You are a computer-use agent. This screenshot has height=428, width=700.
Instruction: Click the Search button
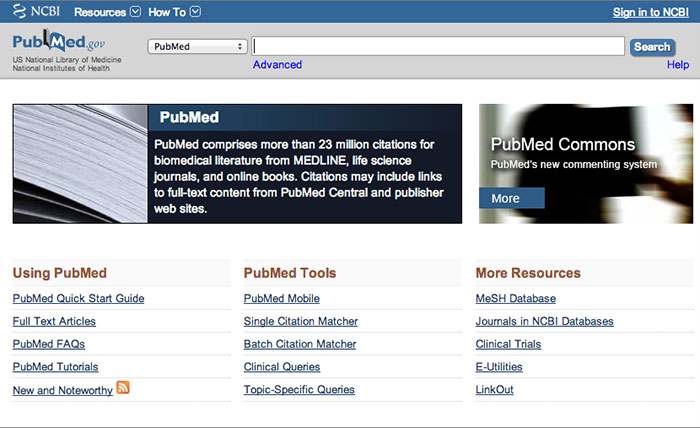tap(652, 47)
